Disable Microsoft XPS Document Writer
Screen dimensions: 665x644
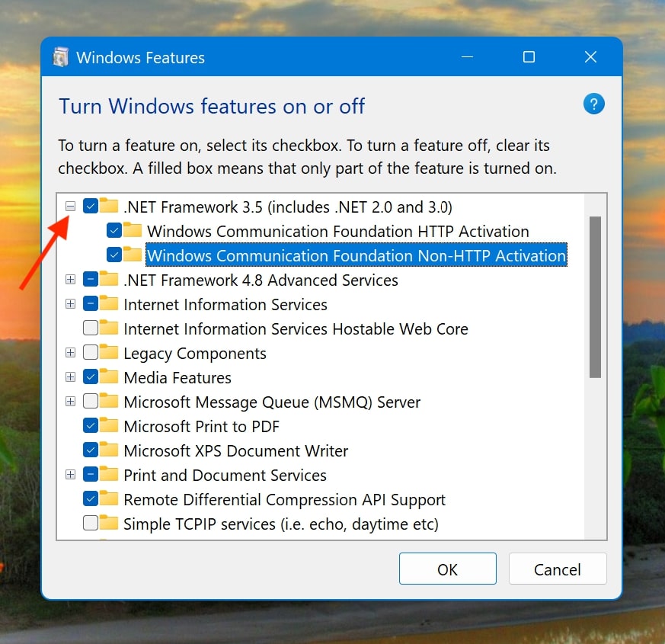92,450
